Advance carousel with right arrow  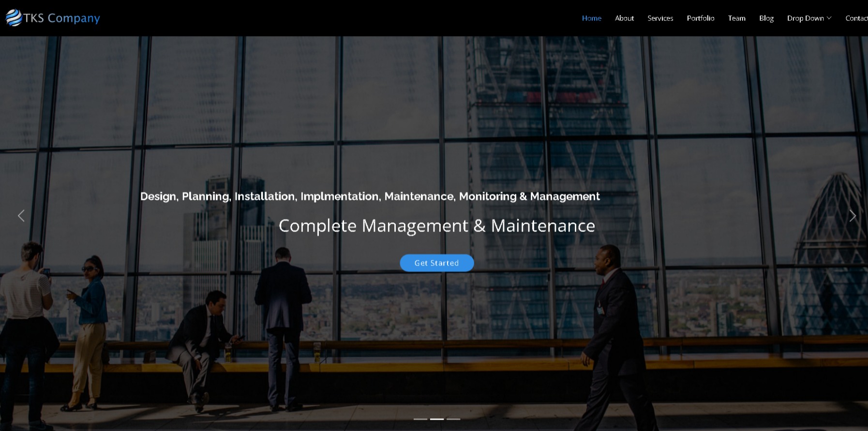(x=853, y=216)
